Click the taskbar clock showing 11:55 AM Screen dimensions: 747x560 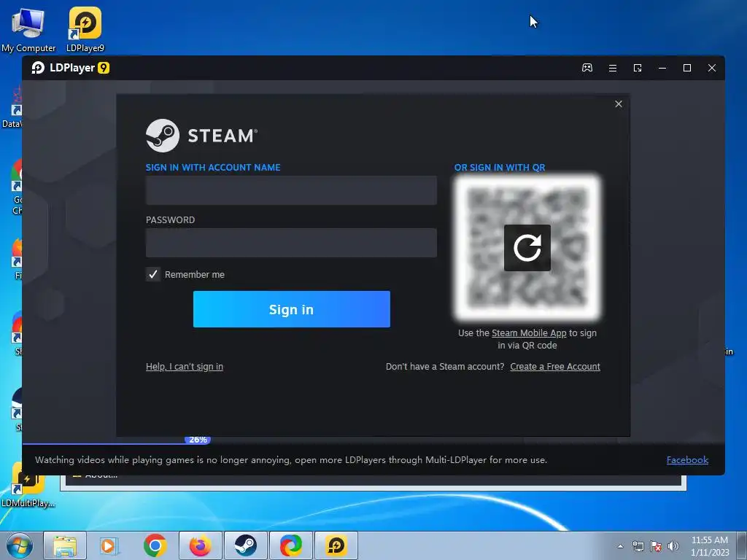[709, 546]
